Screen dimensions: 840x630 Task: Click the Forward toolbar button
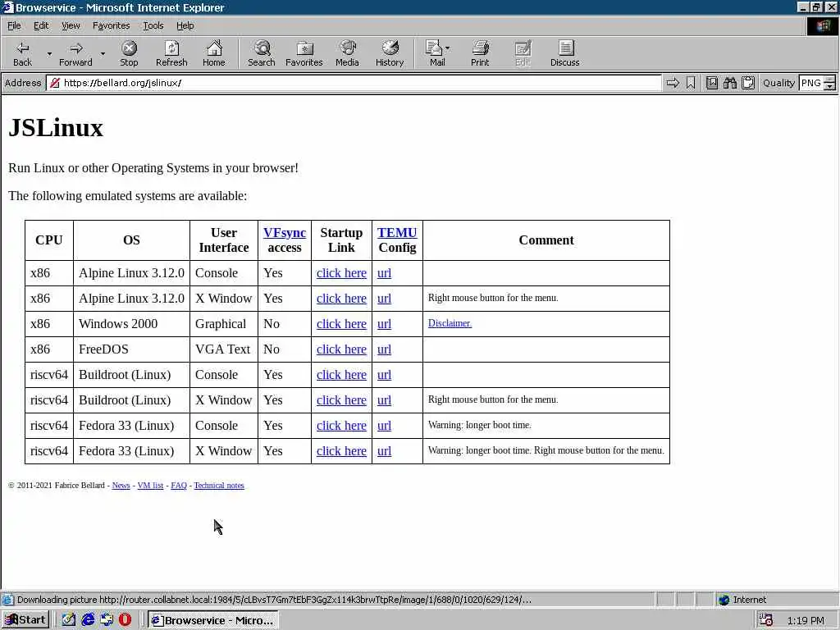(x=75, y=53)
